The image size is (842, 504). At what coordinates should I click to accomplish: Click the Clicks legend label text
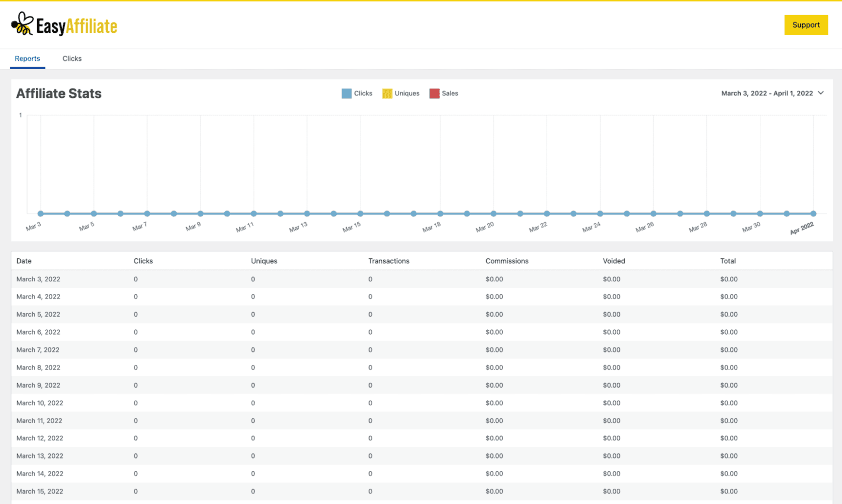[363, 93]
